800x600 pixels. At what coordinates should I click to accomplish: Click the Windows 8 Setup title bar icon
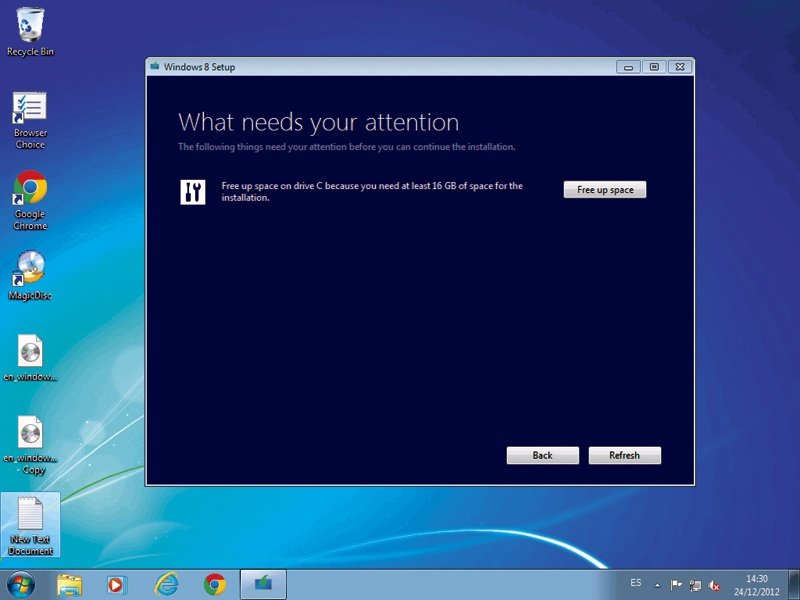coord(155,66)
